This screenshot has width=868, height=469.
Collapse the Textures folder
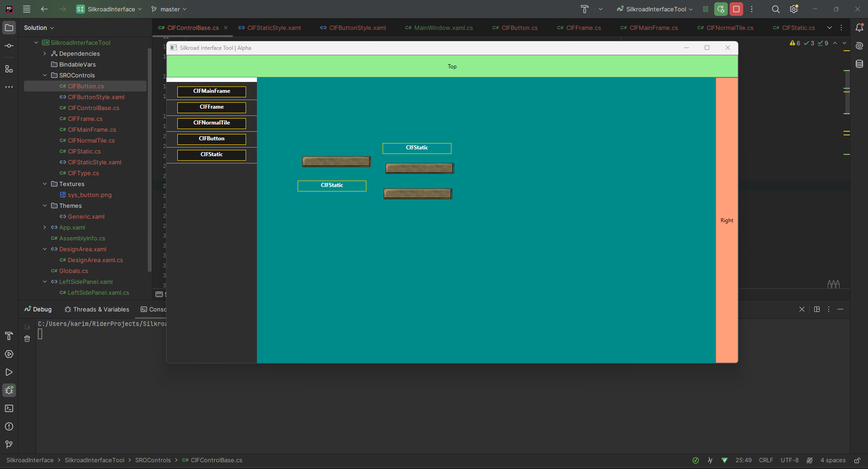click(45, 184)
